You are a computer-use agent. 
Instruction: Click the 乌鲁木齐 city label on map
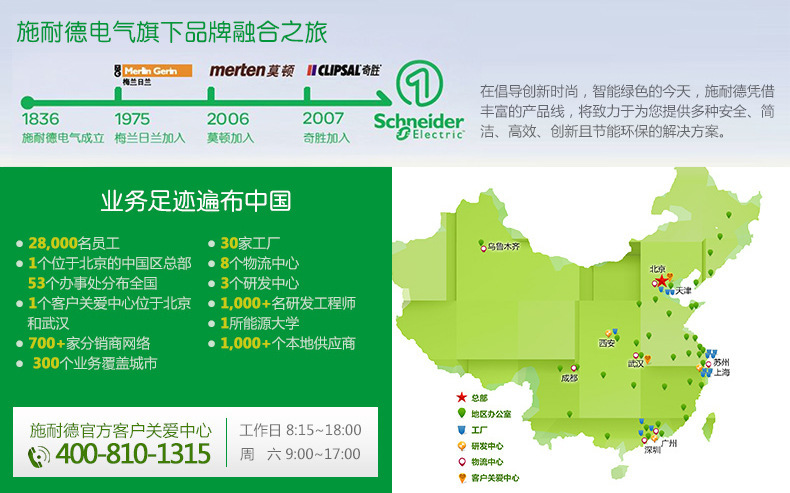(x=503, y=247)
